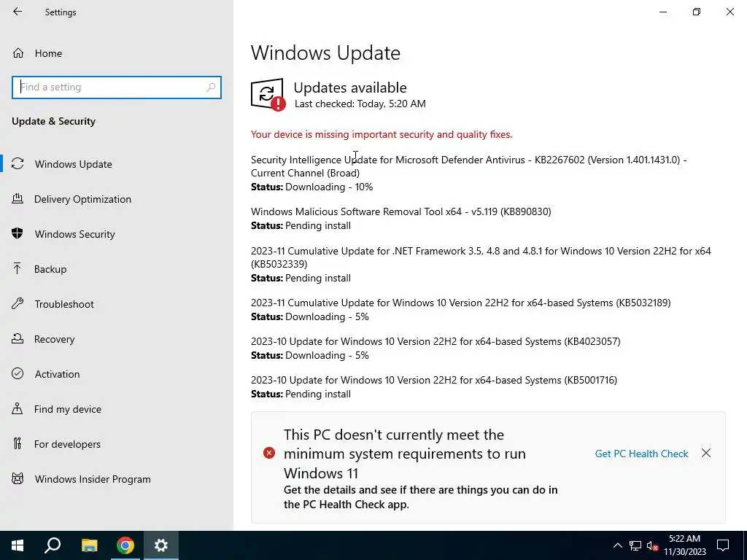Click the Recovery sidebar icon
Screen dimensions: 747x560
(x=18, y=338)
